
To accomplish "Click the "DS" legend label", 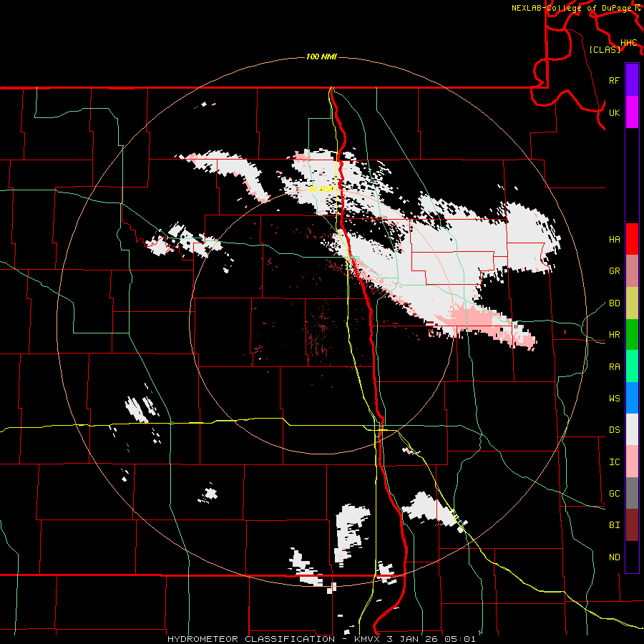I will [x=614, y=430].
